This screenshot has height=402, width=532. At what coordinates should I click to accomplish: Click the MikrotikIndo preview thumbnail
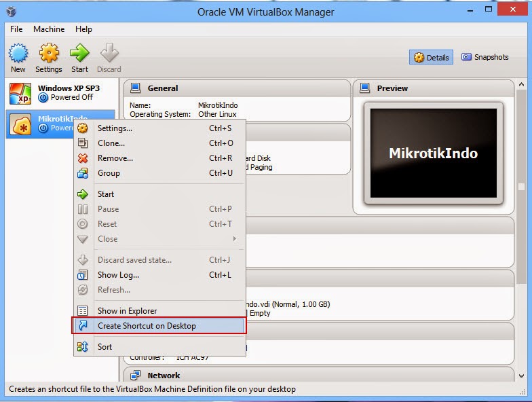pos(433,153)
